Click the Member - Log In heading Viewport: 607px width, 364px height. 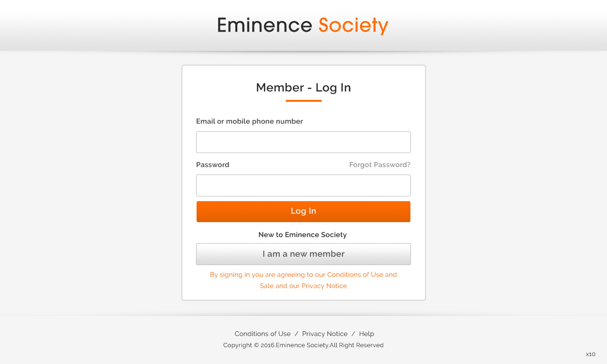point(303,88)
